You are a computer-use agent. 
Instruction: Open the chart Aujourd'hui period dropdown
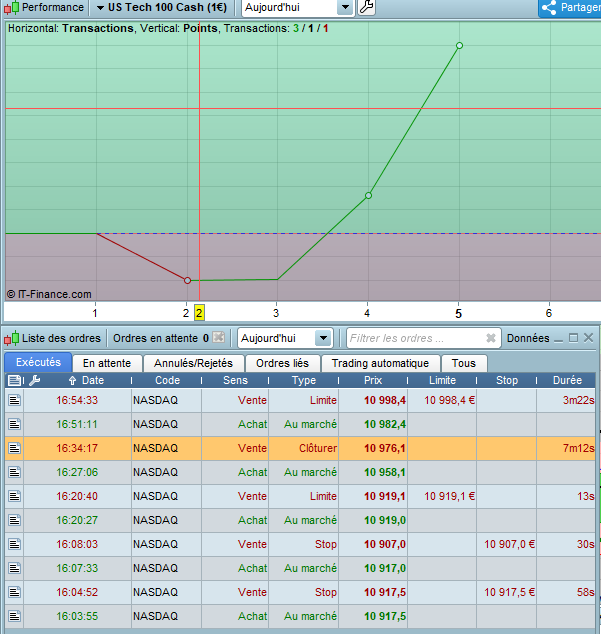click(x=345, y=8)
